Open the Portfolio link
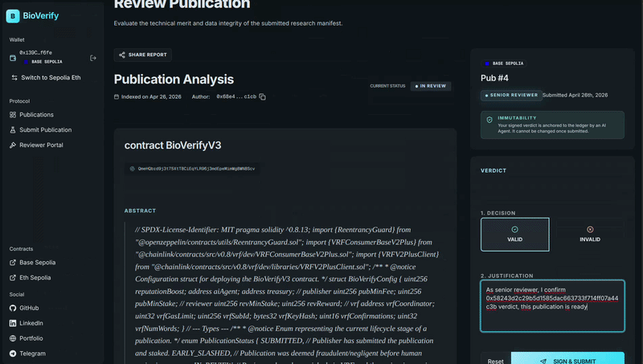Viewport: 643px width, 364px height. (31, 338)
